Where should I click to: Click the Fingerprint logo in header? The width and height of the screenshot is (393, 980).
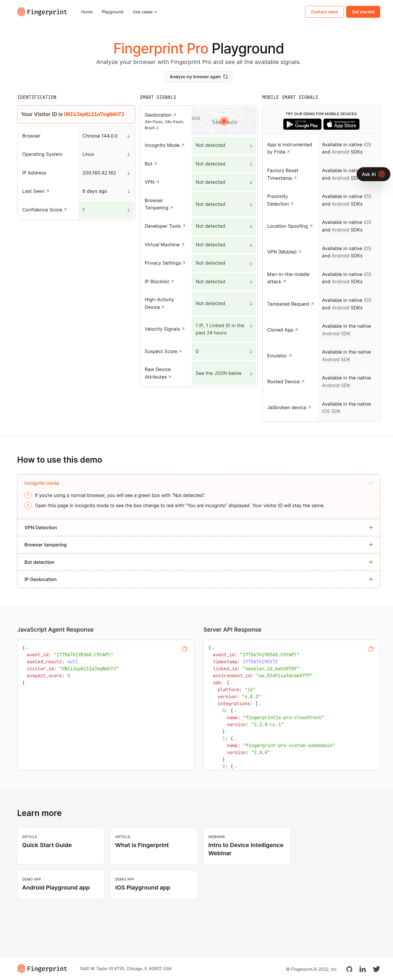tap(42, 12)
